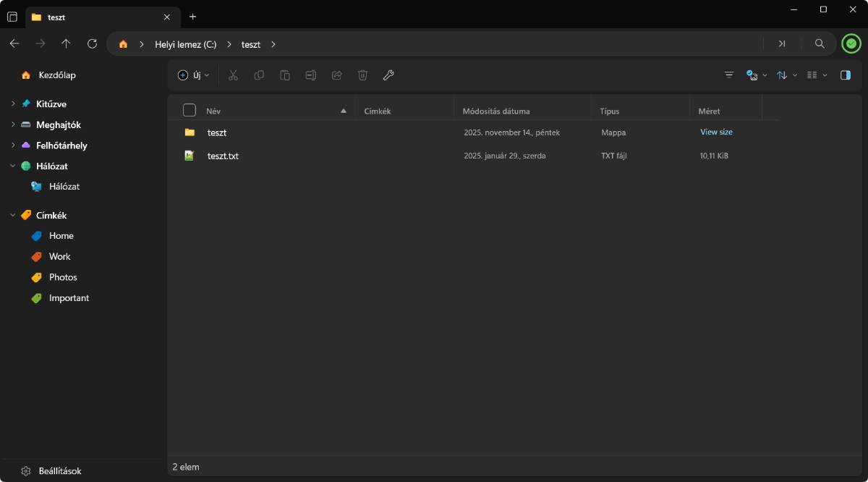The image size is (868, 482).
Task: Go back to previous folder
Action: (x=14, y=43)
